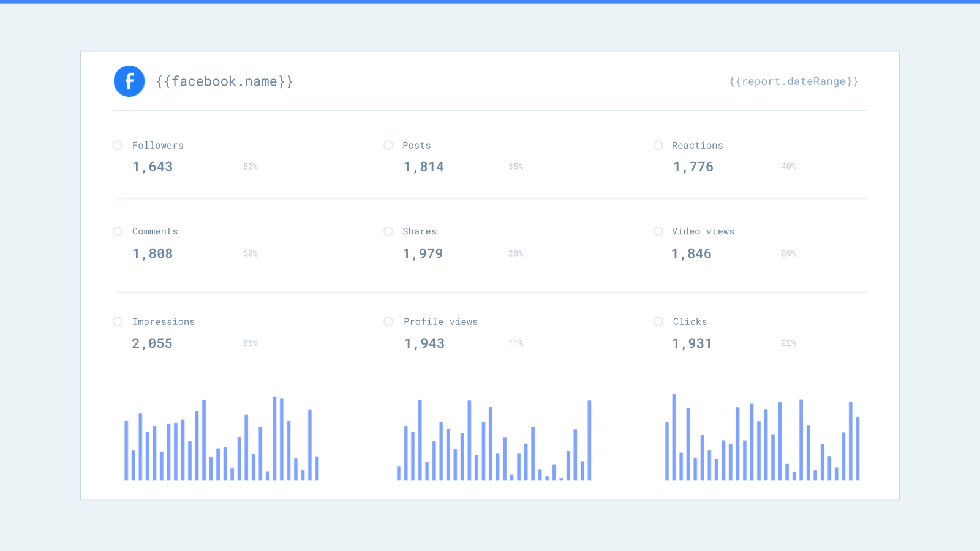The image size is (980, 551).
Task: Select the Posts radio circle
Action: coord(388,145)
